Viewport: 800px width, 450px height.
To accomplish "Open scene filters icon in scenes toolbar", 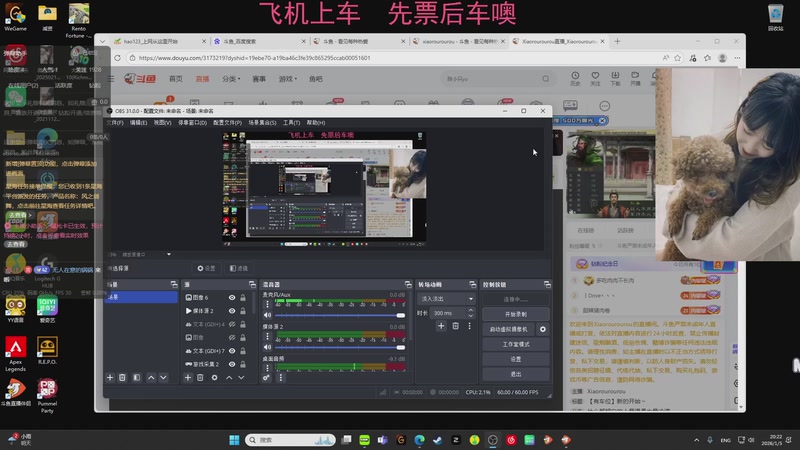I will 136,378.
